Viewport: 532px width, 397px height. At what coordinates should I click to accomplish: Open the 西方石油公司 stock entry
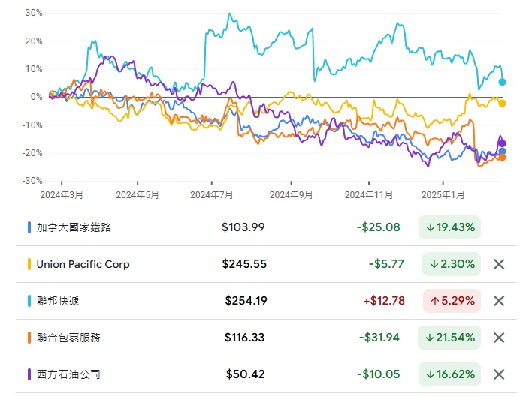[266, 374]
